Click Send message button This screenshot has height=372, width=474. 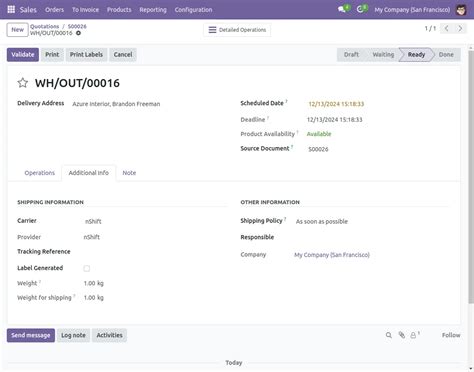(x=31, y=335)
